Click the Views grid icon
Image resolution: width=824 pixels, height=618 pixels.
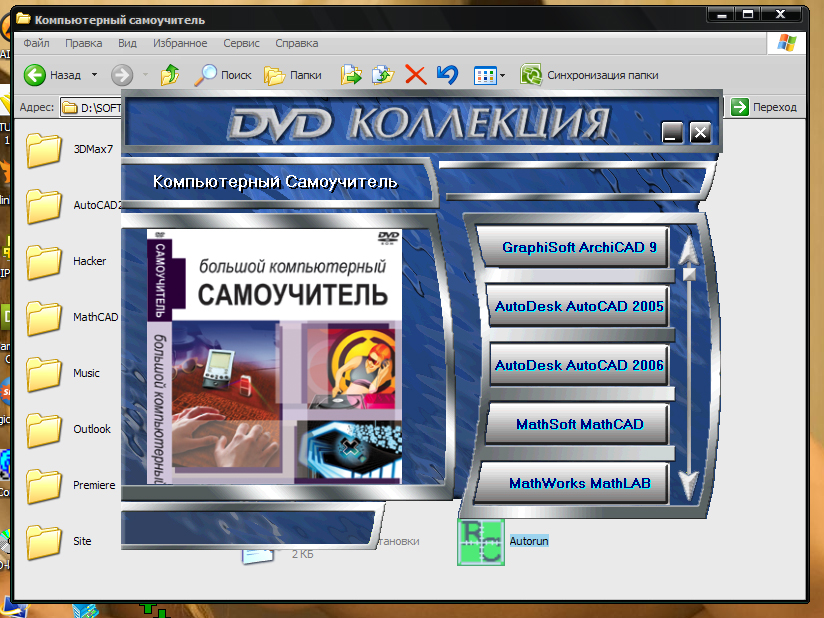[x=485, y=76]
